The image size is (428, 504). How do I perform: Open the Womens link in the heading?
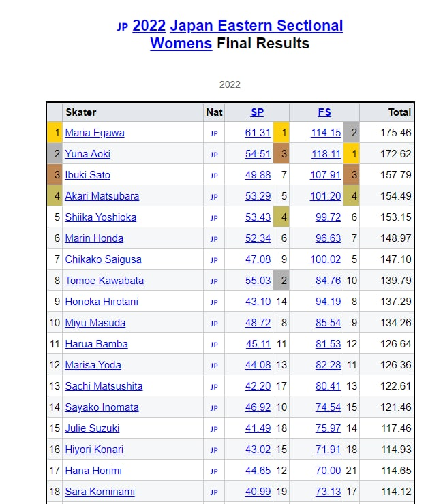pyautogui.click(x=181, y=44)
